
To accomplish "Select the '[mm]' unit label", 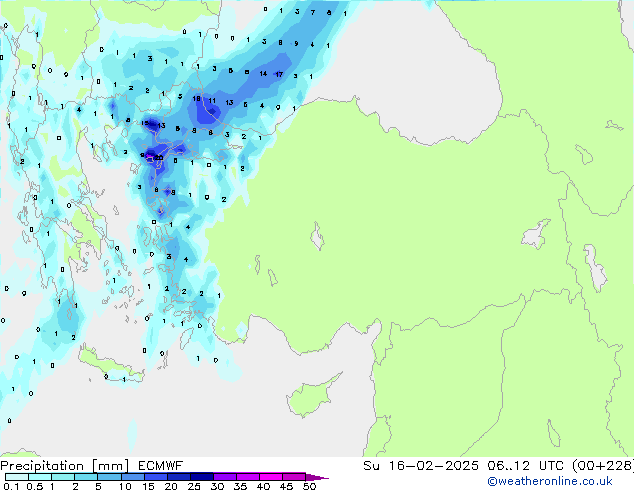I will [x=110, y=466].
